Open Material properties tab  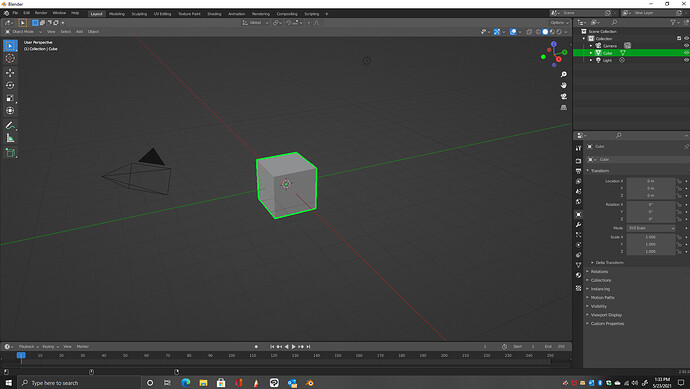[x=579, y=275]
